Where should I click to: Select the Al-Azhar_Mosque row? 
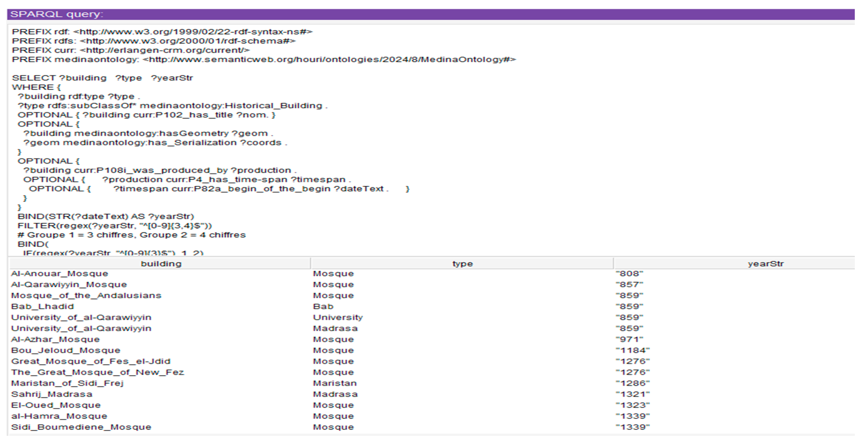click(56, 340)
